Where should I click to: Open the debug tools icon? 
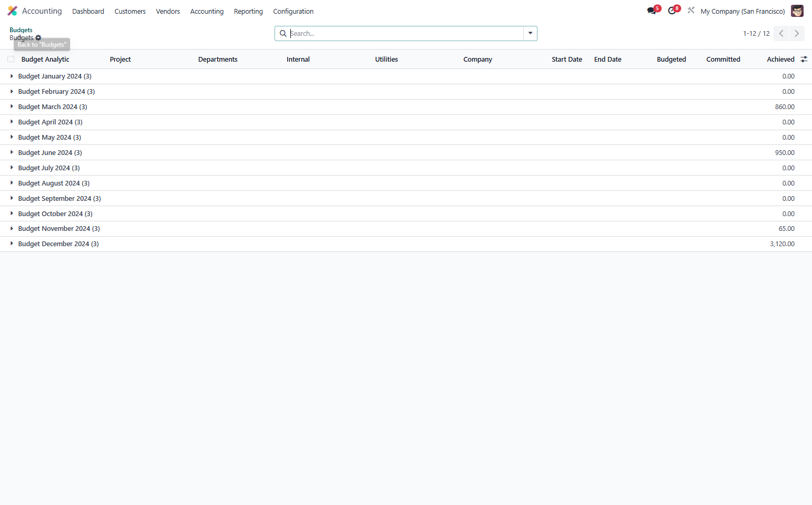click(691, 10)
